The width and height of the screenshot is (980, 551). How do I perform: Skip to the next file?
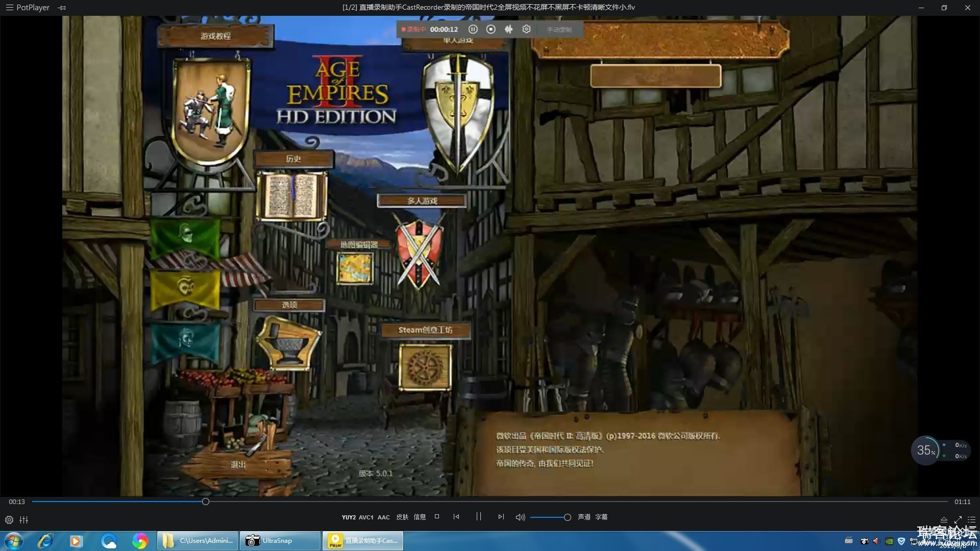[x=501, y=517]
